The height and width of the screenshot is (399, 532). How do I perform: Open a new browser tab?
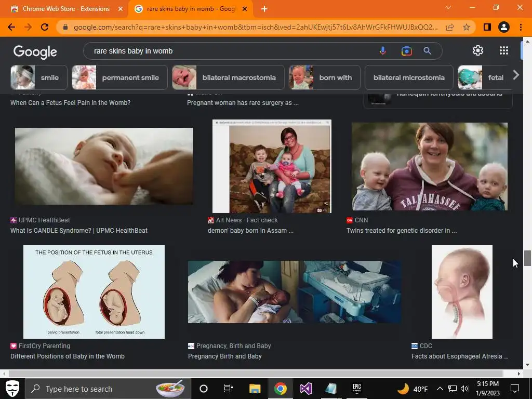coord(264,9)
